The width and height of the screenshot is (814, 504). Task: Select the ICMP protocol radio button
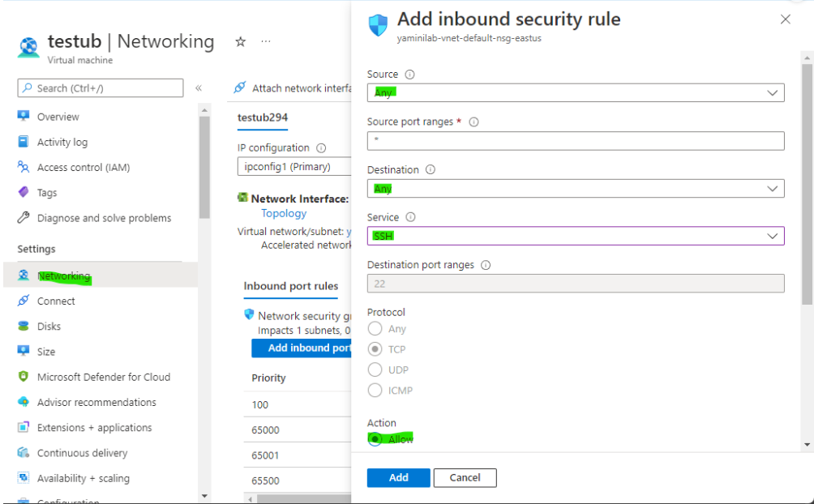tap(375, 391)
